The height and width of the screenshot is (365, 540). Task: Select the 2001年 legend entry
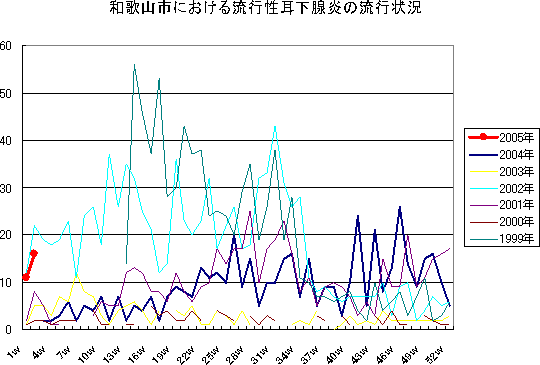click(x=501, y=205)
